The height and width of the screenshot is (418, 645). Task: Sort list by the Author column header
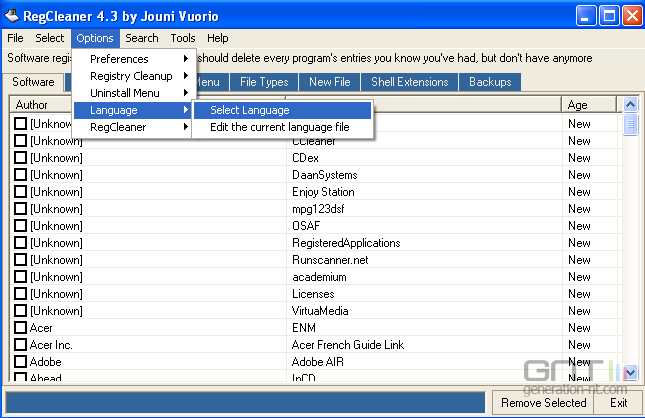coord(41,104)
